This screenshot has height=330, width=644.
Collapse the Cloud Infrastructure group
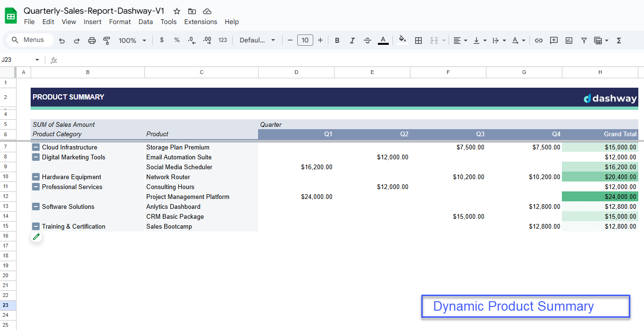pyautogui.click(x=36, y=148)
